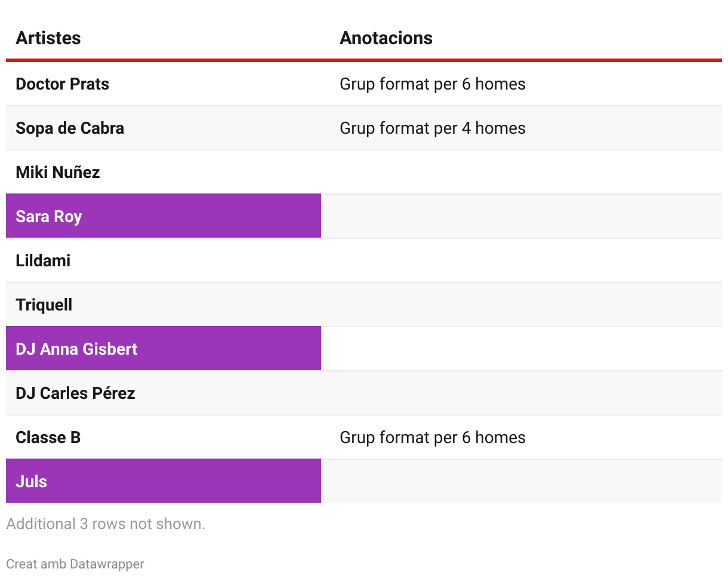The width and height of the screenshot is (728, 578).
Task: Select the Lildami artist row
Action: [x=43, y=261]
